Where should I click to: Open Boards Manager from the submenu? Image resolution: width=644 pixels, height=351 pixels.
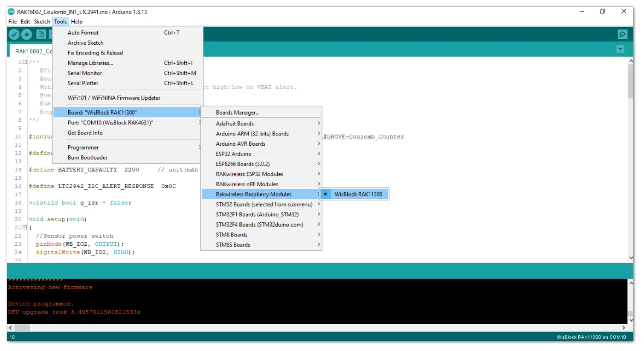click(x=261, y=112)
